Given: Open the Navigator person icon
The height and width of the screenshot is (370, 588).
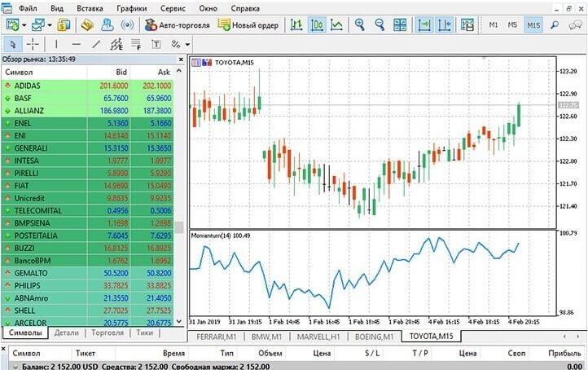Looking at the screenshot, I should point(108,25).
